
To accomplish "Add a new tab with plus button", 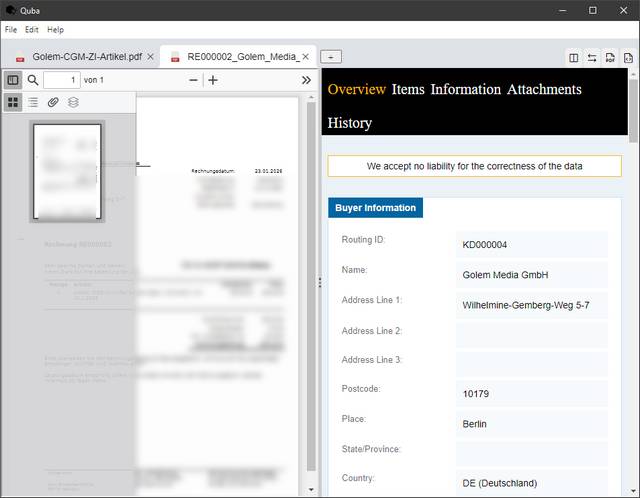I will 331,57.
